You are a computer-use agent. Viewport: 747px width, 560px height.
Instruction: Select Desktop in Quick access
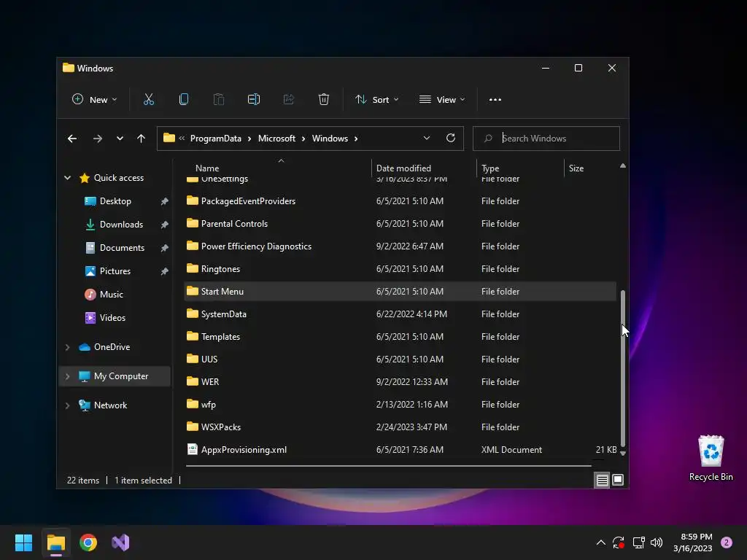pyautogui.click(x=115, y=201)
